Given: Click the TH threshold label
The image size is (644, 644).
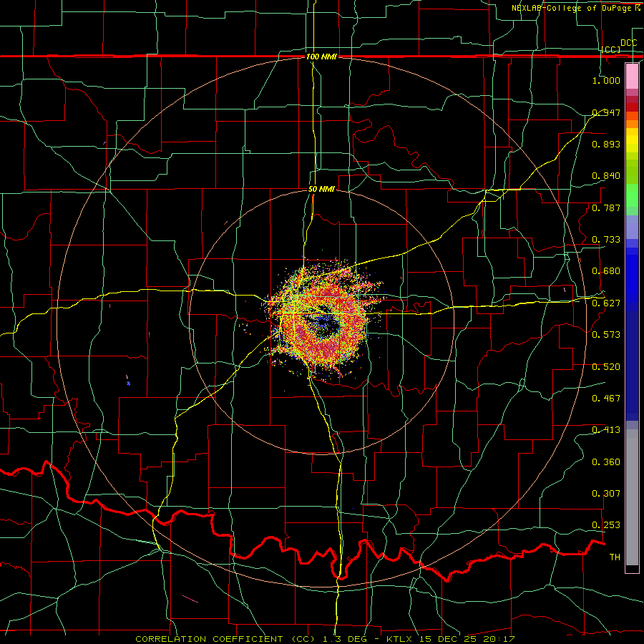Looking at the screenshot, I should click(x=615, y=557).
